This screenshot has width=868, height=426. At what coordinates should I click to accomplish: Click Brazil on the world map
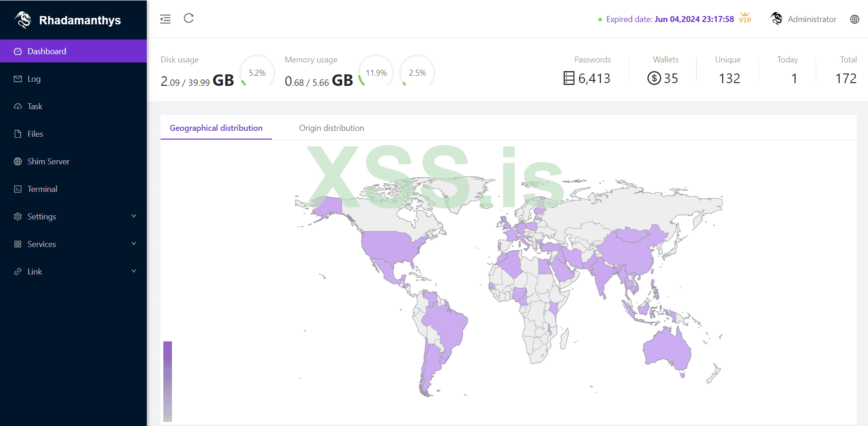(447, 324)
